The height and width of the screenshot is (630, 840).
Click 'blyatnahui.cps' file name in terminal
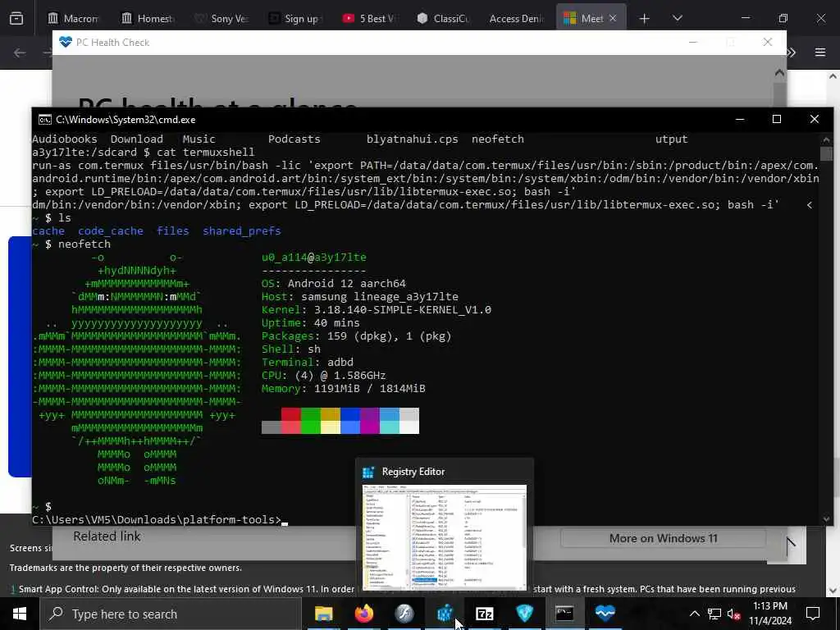[413, 139]
